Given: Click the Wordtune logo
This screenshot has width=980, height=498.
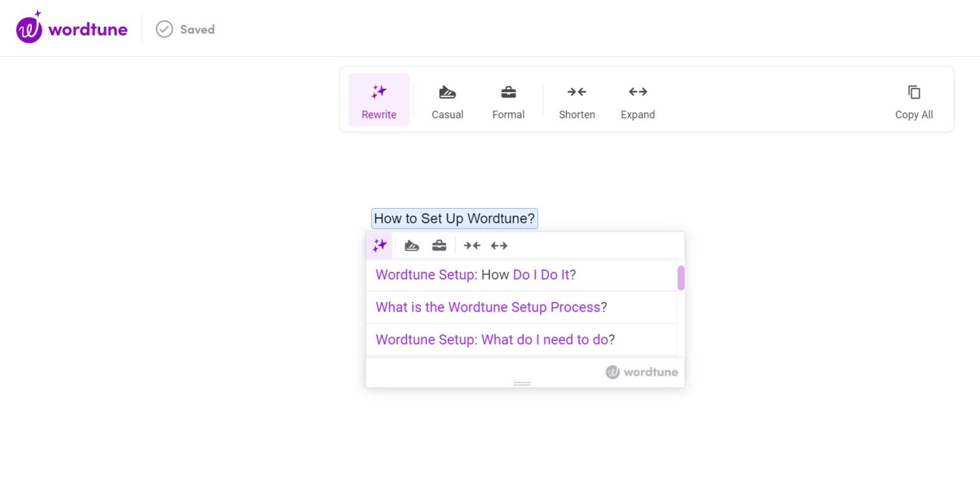Looking at the screenshot, I should coord(70,27).
